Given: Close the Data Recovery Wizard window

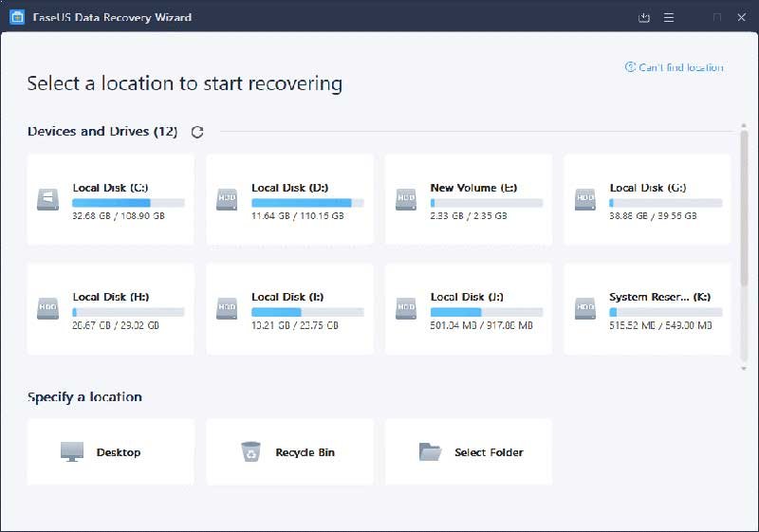Looking at the screenshot, I should point(741,17).
